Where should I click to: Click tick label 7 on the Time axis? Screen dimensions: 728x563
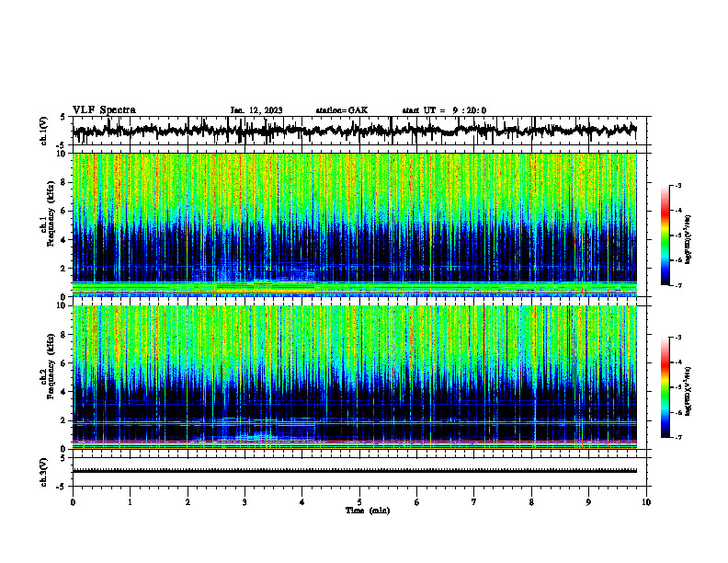coord(474,502)
